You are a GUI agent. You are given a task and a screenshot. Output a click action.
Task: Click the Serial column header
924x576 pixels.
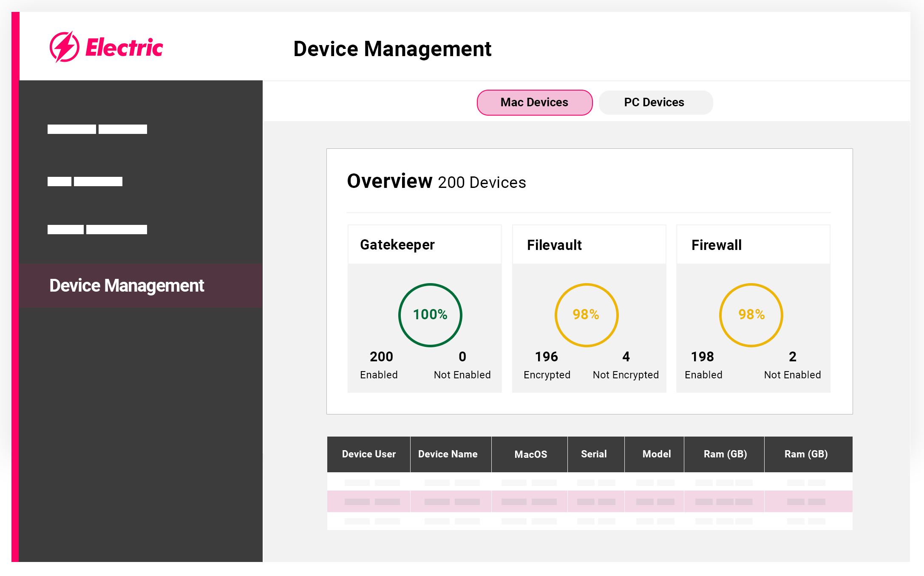(x=594, y=454)
